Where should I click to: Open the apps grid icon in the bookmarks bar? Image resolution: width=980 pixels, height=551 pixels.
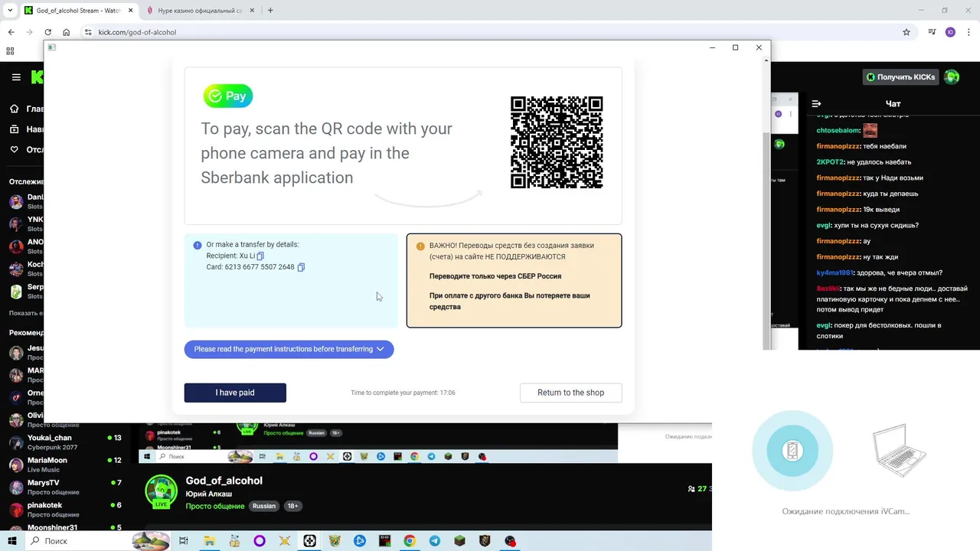(10, 51)
